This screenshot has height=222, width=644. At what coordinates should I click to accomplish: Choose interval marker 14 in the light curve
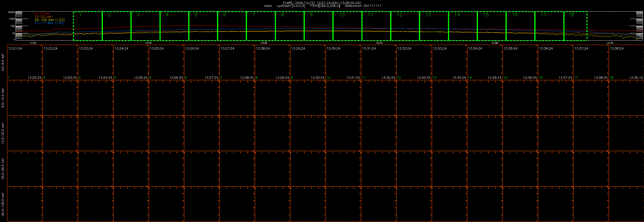pos(457,15)
